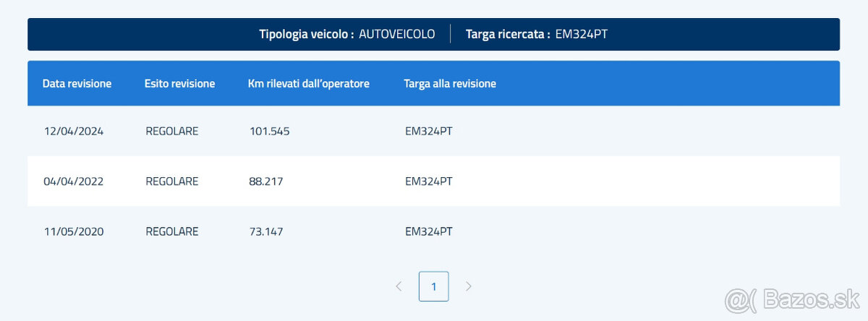Click the Tipologia veicolo AUTOVEICOLO label

click(x=397, y=34)
